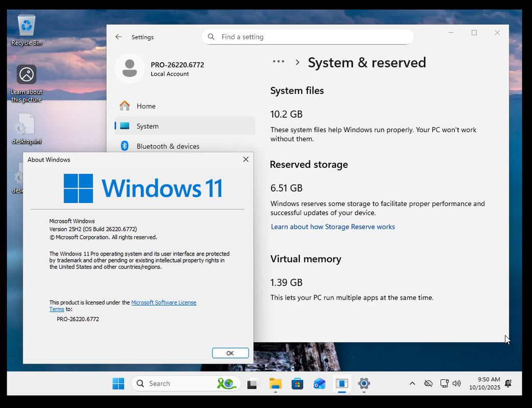The image size is (532, 408).
Task: Click the cloud sync off tray icon
Action: [x=428, y=384]
